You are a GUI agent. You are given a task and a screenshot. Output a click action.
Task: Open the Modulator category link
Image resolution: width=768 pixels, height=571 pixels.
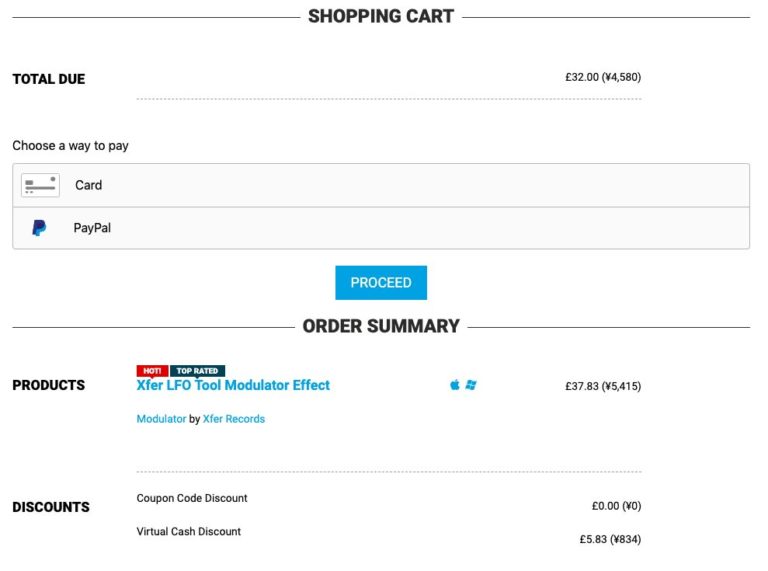point(161,419)
